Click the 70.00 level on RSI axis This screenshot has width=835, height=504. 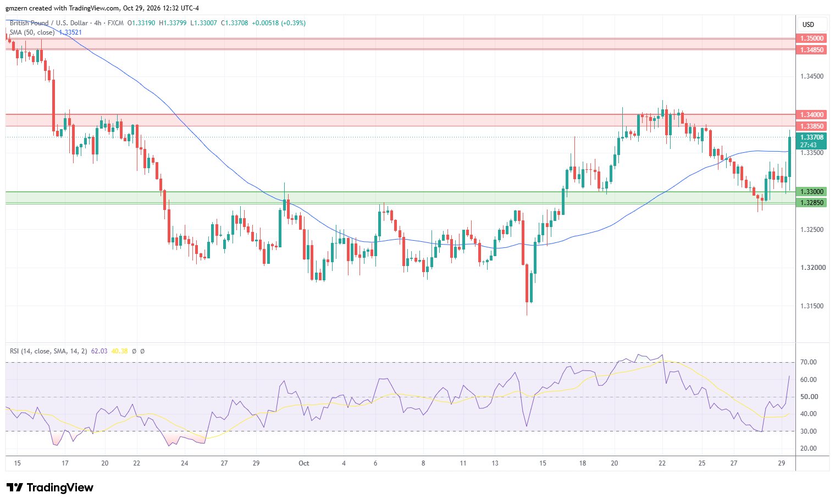(809, 362)
